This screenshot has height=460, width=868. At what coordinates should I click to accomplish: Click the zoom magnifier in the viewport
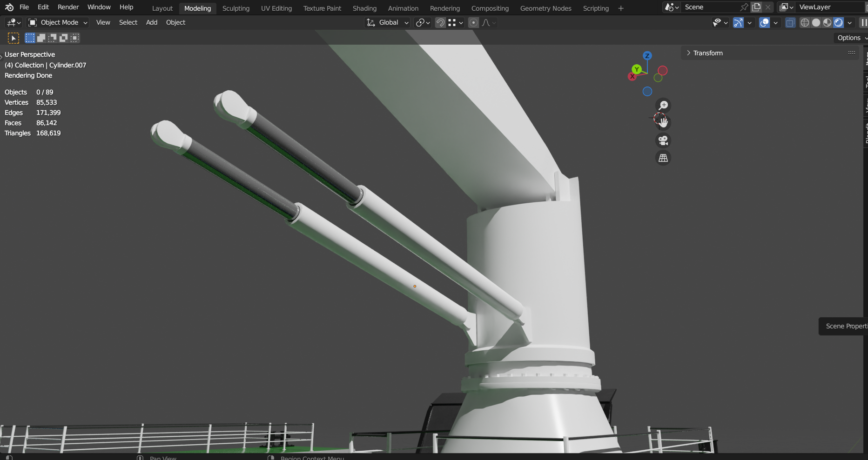(x=663, y=106)
